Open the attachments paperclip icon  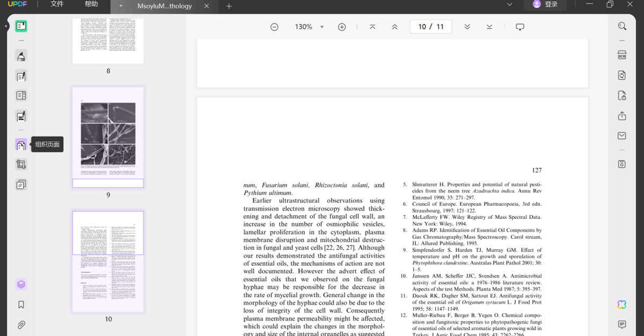click(21, 325)
